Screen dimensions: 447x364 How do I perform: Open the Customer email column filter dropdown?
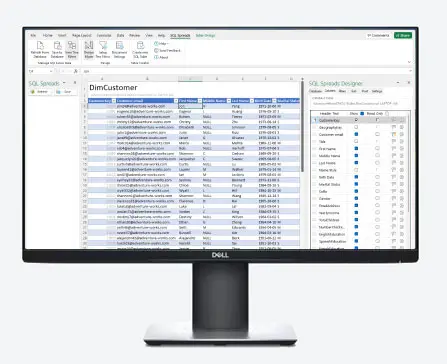pyautogui.click(x=176, y=101)
